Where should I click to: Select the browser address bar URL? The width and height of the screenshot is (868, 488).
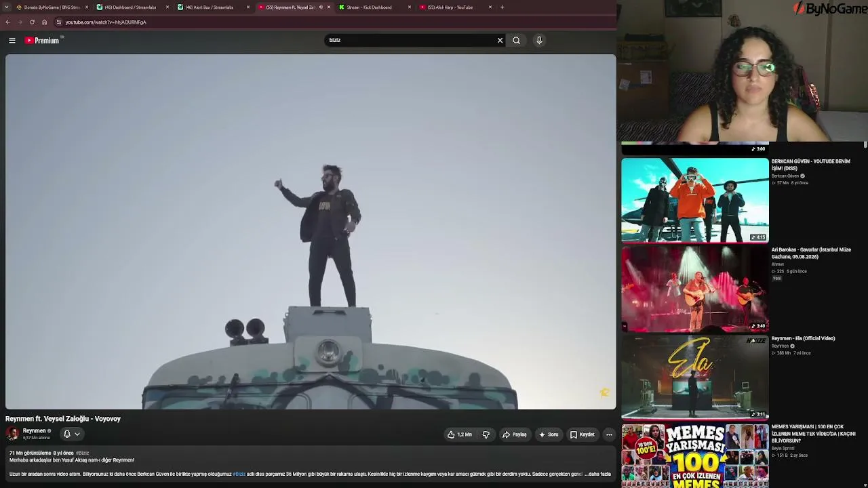pyautogui.click(x=106, y=22)
